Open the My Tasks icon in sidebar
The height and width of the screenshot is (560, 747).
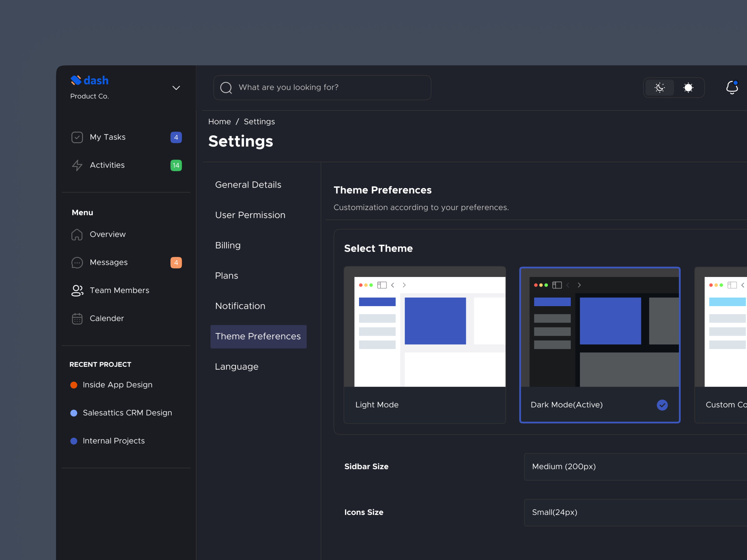pyautogui.click(x=77, y=137)
